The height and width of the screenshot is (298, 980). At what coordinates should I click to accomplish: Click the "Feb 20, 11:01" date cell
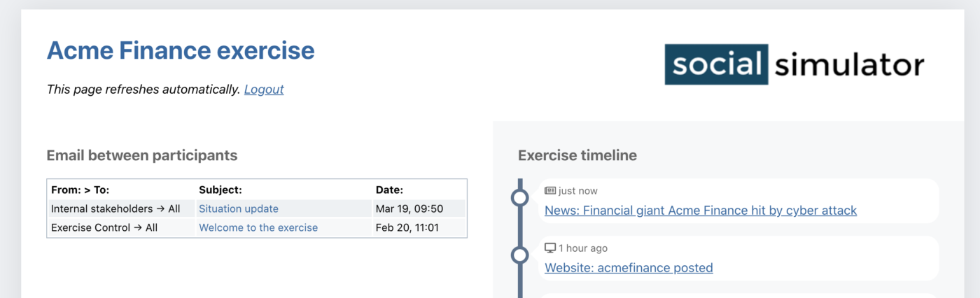coord(408,227)
